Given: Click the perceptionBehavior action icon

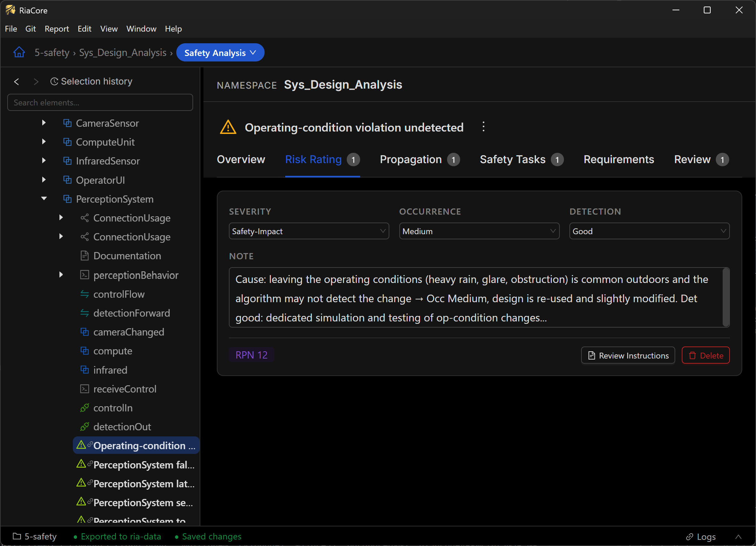Looking at the screenshot, I should click(x=85, y=275).
